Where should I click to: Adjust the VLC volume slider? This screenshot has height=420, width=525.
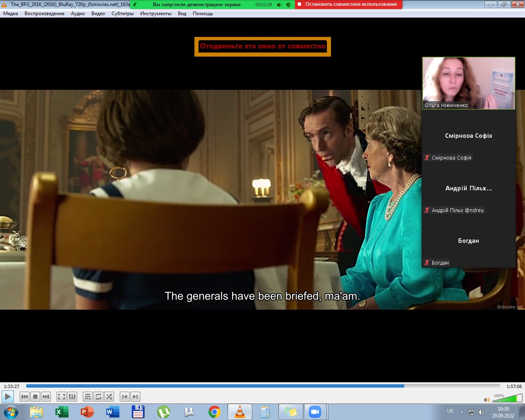(x=507, y=398)
